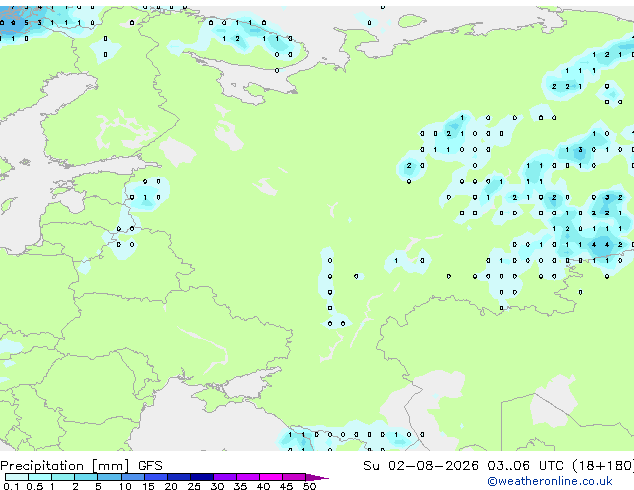634x490 pixels.
Task: Click the 1–2 mm legend color swatch
Action: click(63, 477)
